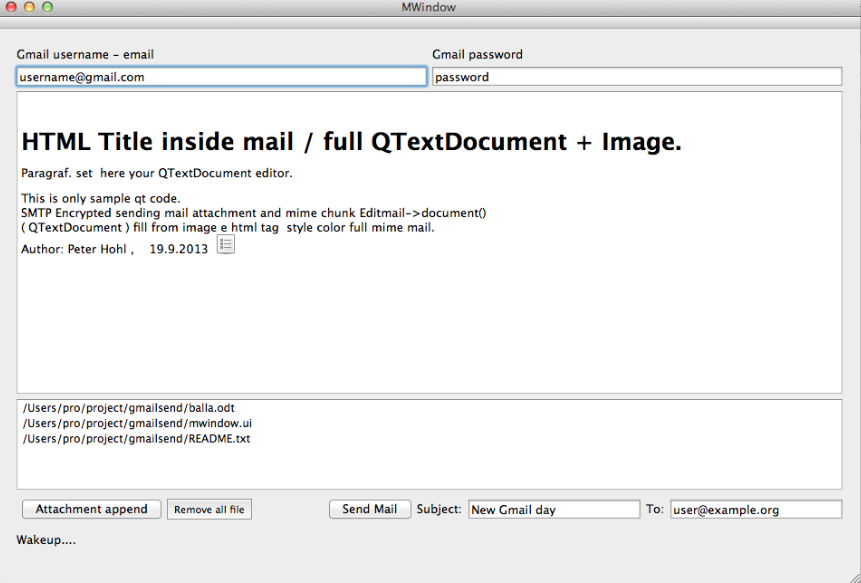Click the 'Gmail password' label
The width and height of the screenshot is (861, 583).
click(477, 54)
